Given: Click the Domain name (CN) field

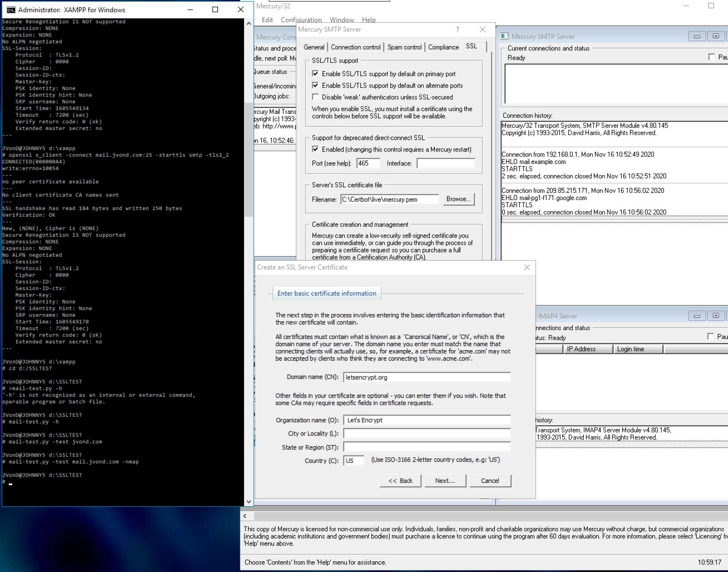Looking at the screenshot, I should point(427,377).
